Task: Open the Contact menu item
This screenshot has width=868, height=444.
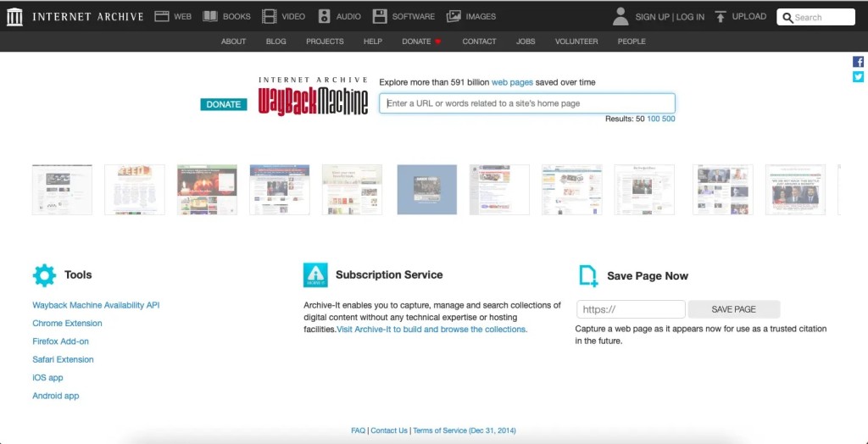Action: (480, 42)
